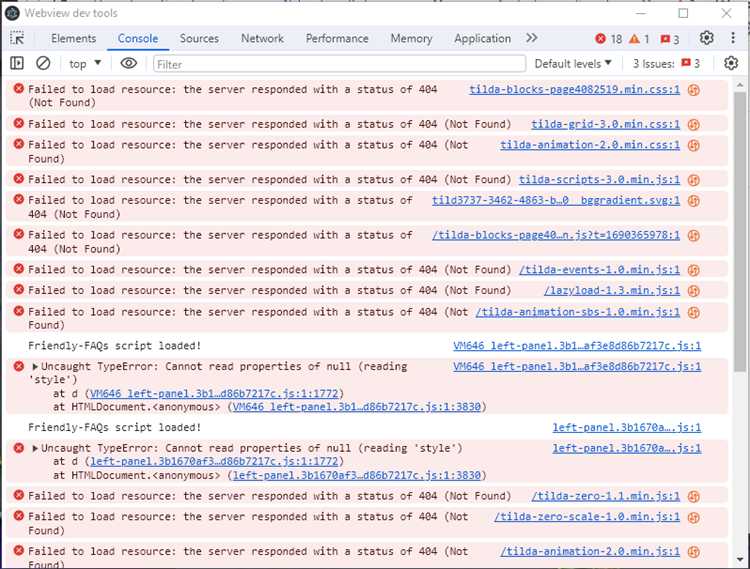Open the Application tab
The image size is (750, 569).
pyautogui.click(x=483, y=38)
